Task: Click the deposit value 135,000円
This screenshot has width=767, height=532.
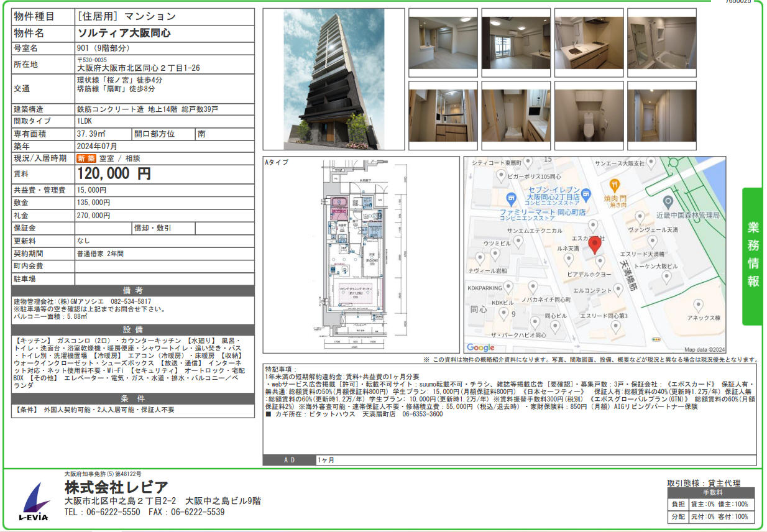Action: pyautogui.click(x=94, y=203)
